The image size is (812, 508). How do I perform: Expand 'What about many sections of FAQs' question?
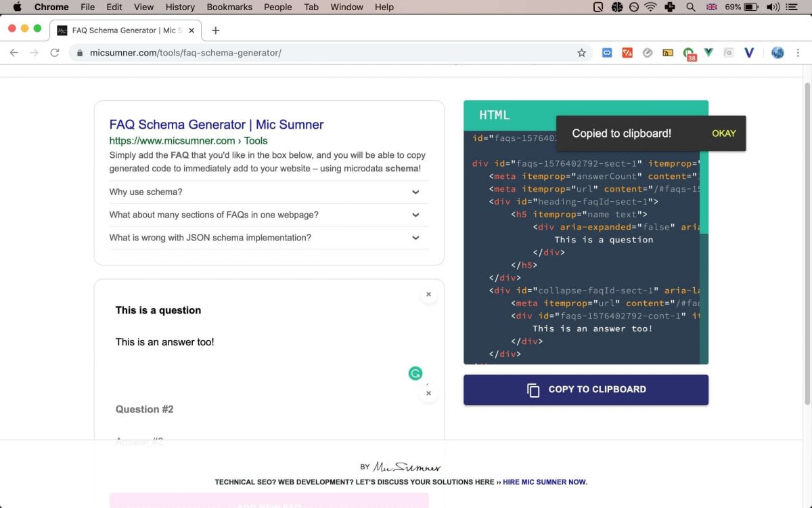click(269, 215)
